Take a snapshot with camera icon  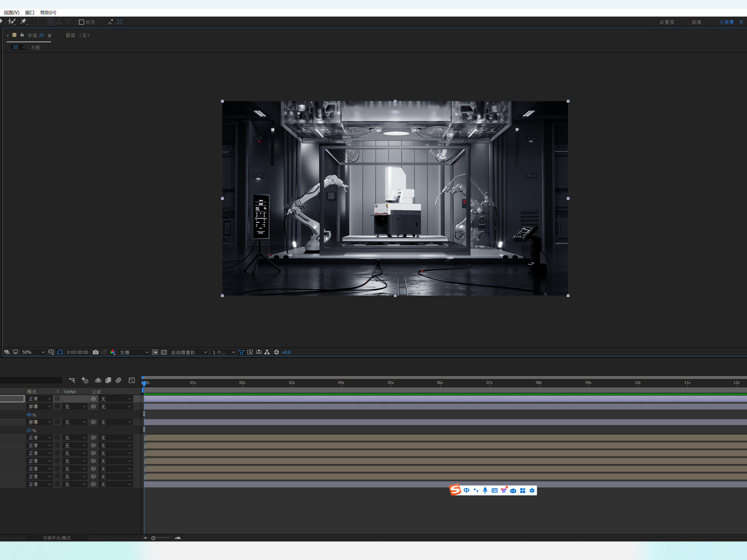[95, 352]
